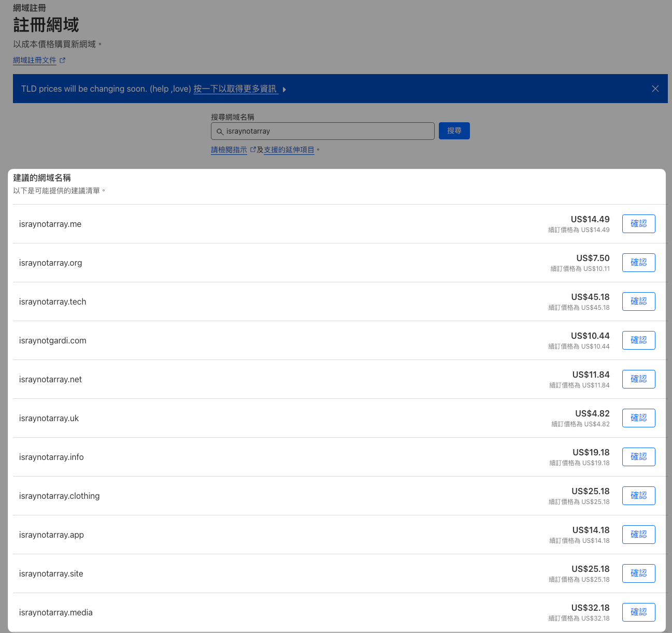Close the TLD prices banner
The height and width of the screenshot is (633, 672).
point(655,89)
